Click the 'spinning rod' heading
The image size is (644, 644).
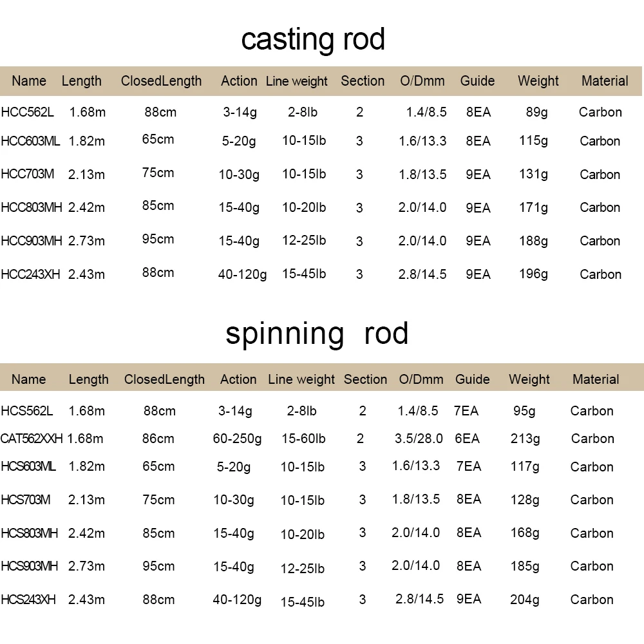317,334
